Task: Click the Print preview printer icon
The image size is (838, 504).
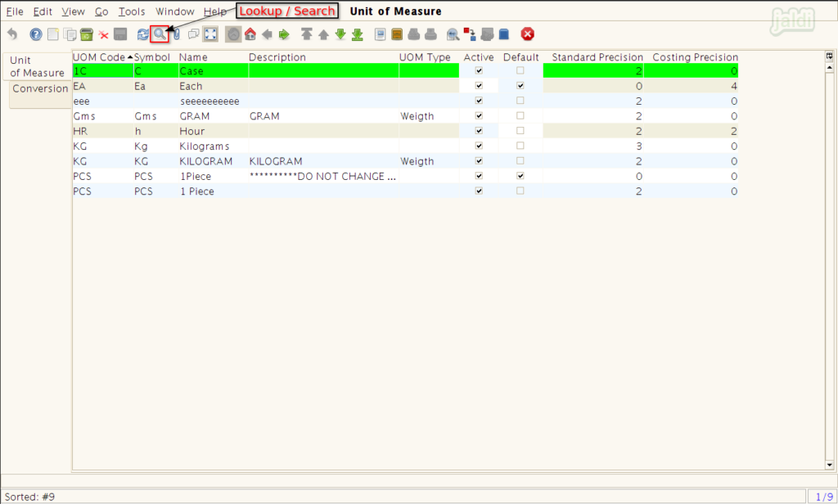Action: [413, 34]
